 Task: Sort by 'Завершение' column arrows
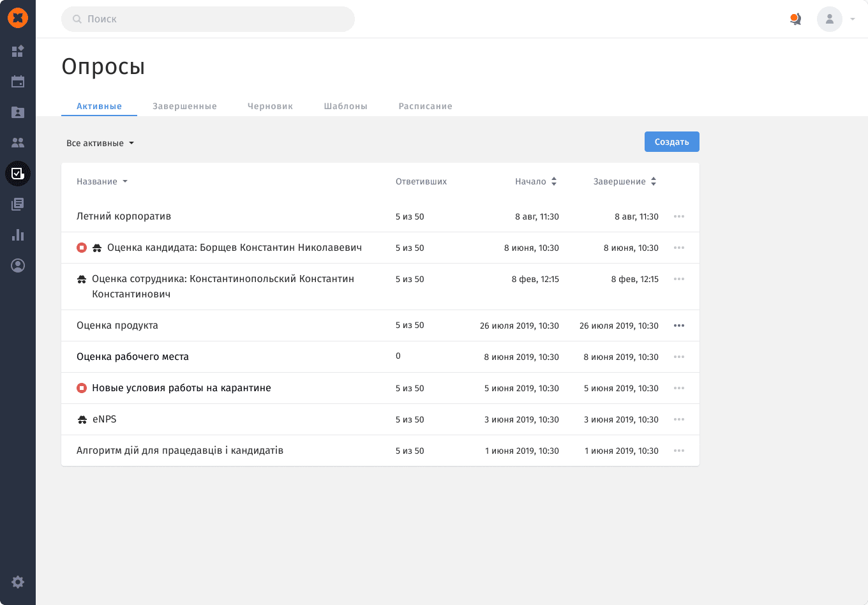tap(653, 182)
